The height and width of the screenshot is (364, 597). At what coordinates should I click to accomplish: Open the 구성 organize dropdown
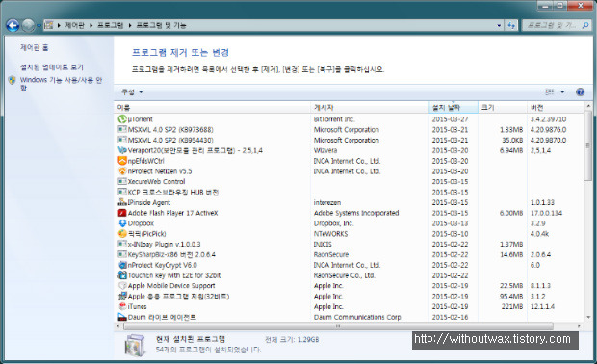tap(132, 92)
